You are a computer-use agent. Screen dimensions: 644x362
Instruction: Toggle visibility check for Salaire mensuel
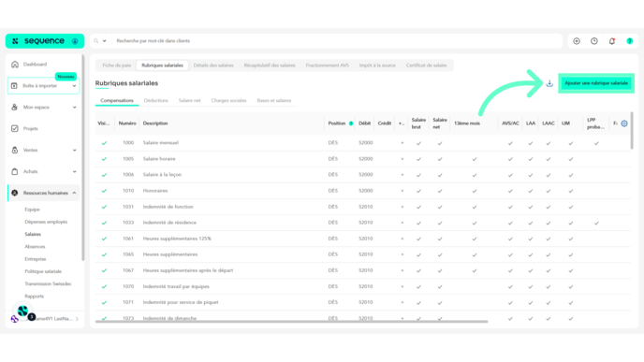point(104,143)
